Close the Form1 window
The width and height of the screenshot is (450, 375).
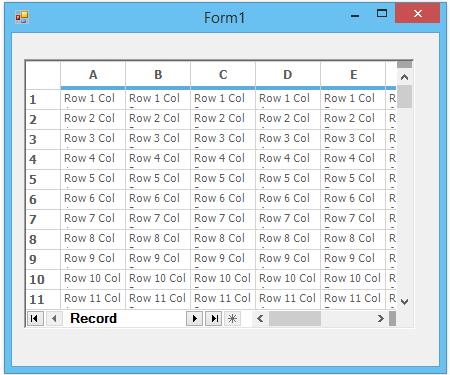(417, 14)
